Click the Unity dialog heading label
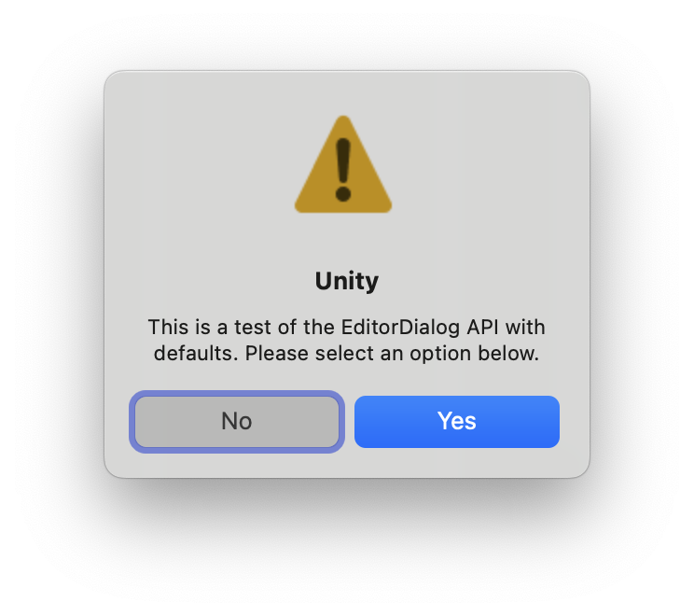This screenshot has height=616, width=694. point(347,281)
